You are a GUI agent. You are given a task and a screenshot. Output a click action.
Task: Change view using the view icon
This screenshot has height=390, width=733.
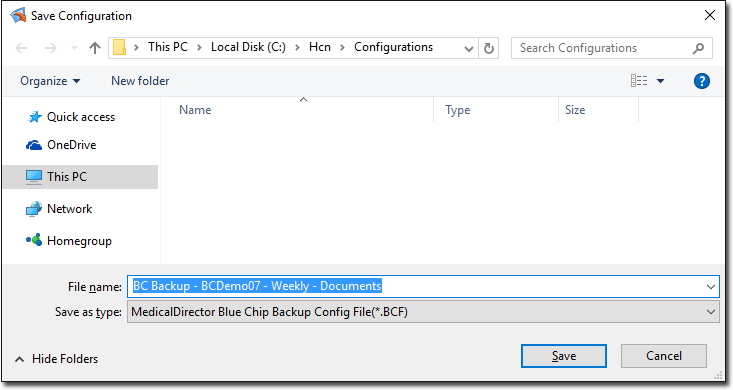pos(639,81)
